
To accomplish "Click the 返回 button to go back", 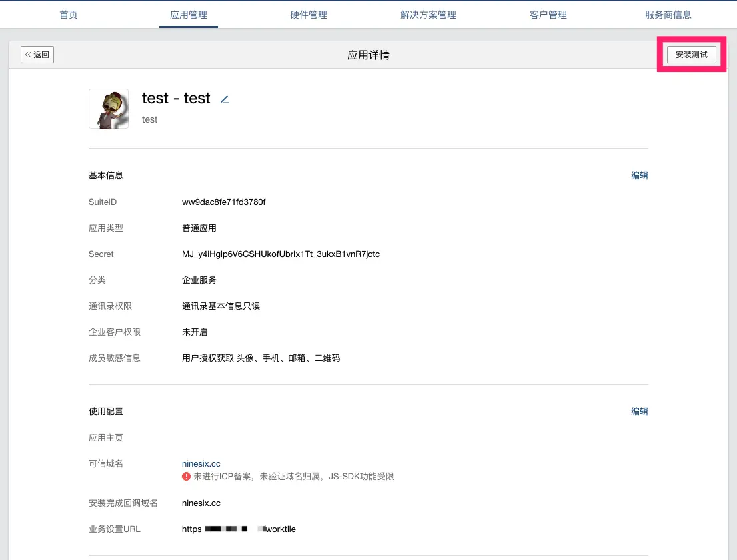I will click(x=37, y=55).
